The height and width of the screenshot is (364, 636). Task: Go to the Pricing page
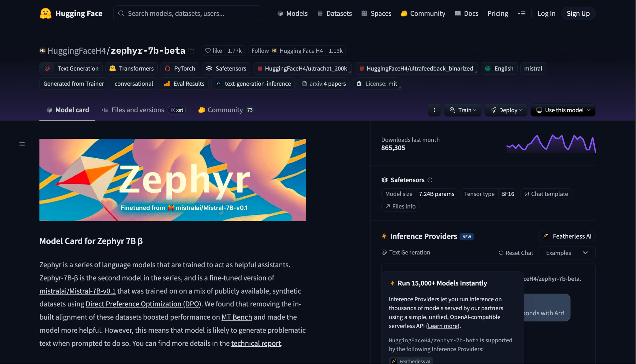[x=498, y=13]
